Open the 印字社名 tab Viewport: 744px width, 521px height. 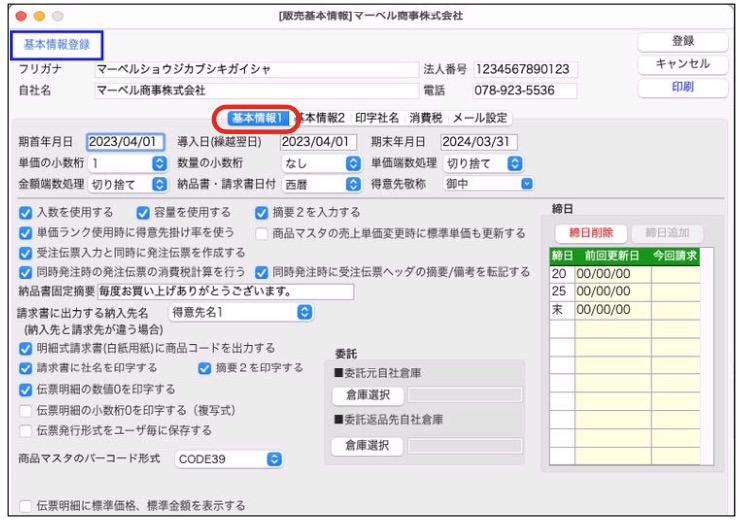tap(377, 118)
